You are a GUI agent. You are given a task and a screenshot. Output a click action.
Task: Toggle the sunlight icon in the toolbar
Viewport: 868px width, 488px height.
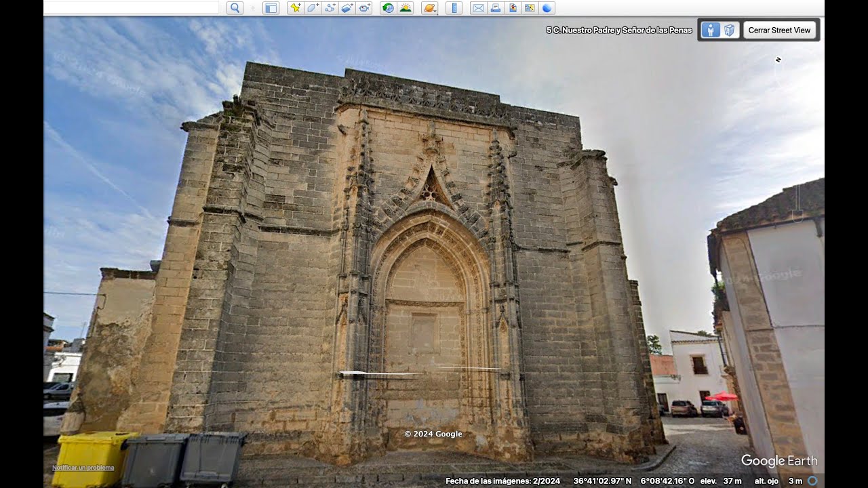406,8
